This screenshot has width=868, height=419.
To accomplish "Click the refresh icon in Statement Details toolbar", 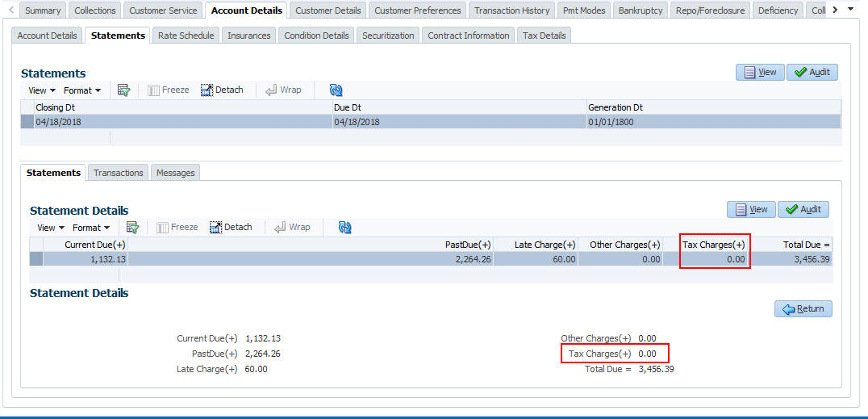I will coord(345,227).
